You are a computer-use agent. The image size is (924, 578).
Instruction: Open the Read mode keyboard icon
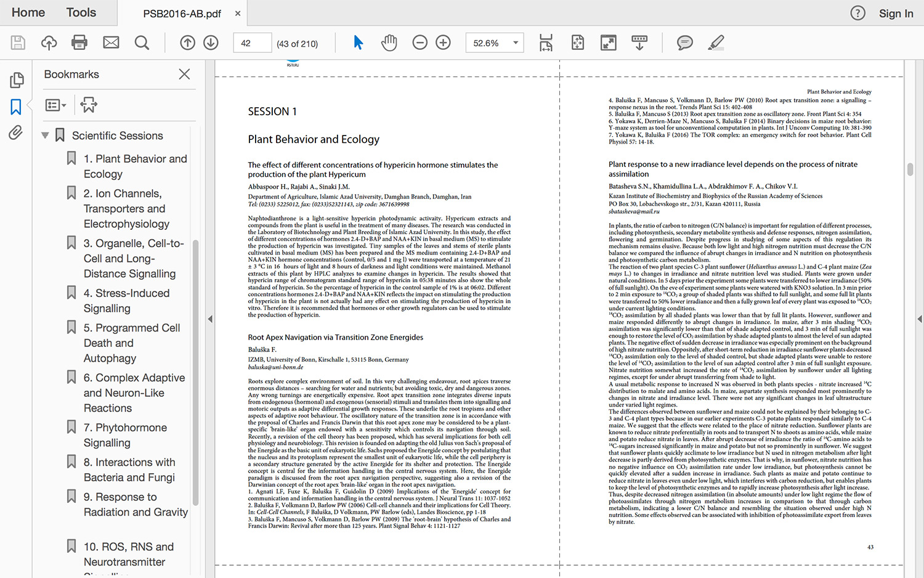[639, 43]
